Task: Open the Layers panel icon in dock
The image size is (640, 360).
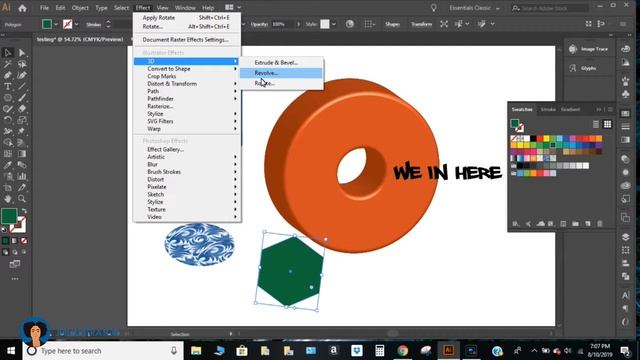Action: [x=625, y=237]
